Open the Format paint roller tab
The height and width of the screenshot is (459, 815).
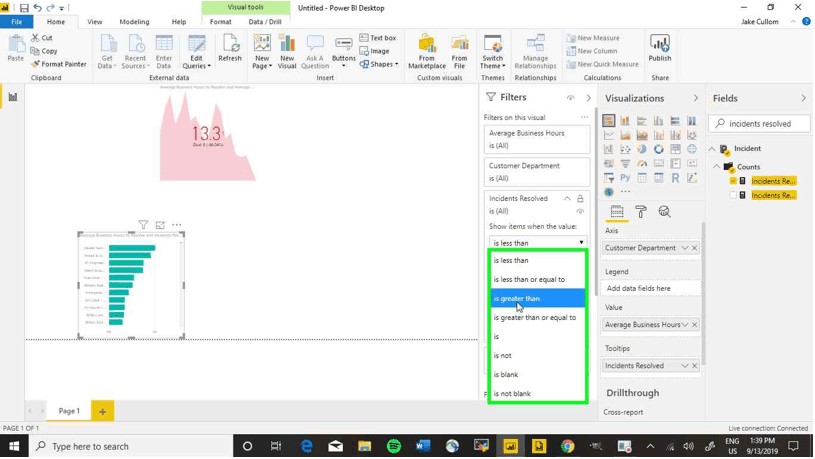click(x=641, y=212)
